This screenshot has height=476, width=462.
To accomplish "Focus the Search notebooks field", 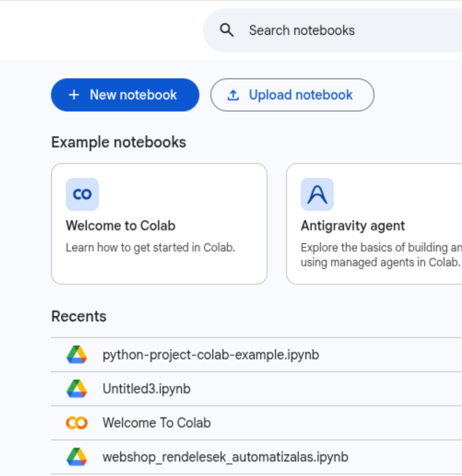I will point(332,30).
